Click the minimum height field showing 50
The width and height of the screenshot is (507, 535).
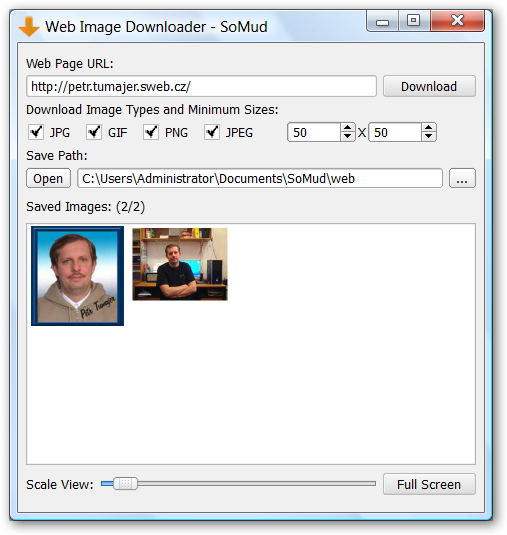point(395,132)
